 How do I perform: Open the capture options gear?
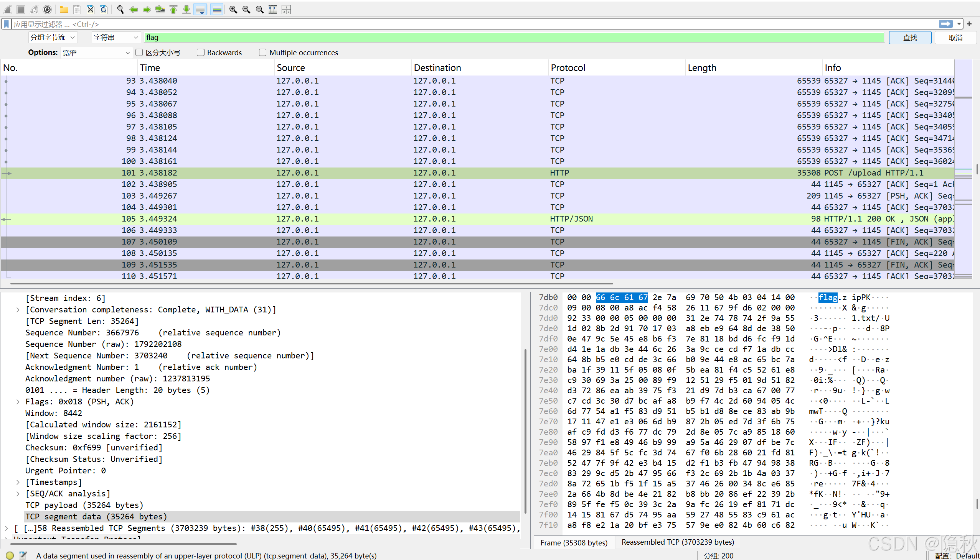(x=47, y=10)
